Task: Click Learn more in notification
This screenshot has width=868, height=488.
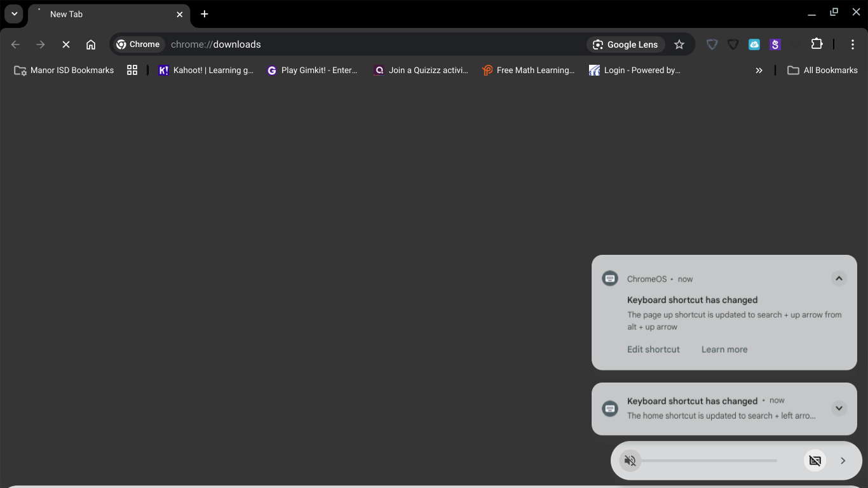Action: click(x=724, y=349)
